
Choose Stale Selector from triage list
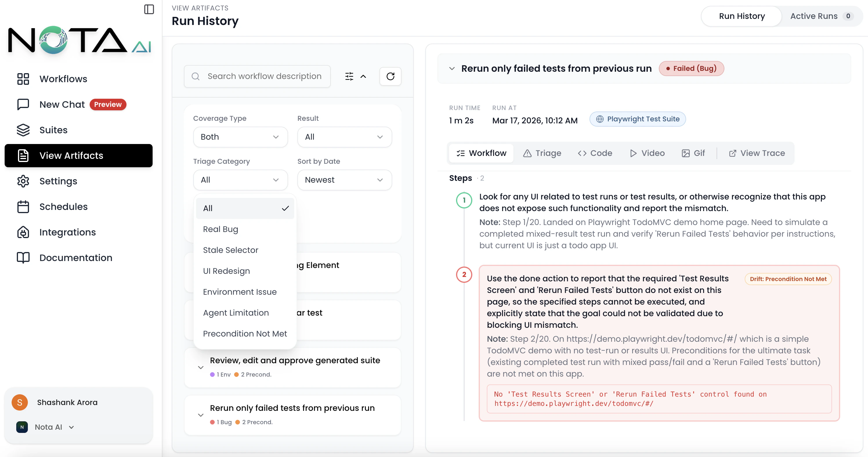[230, 250]
